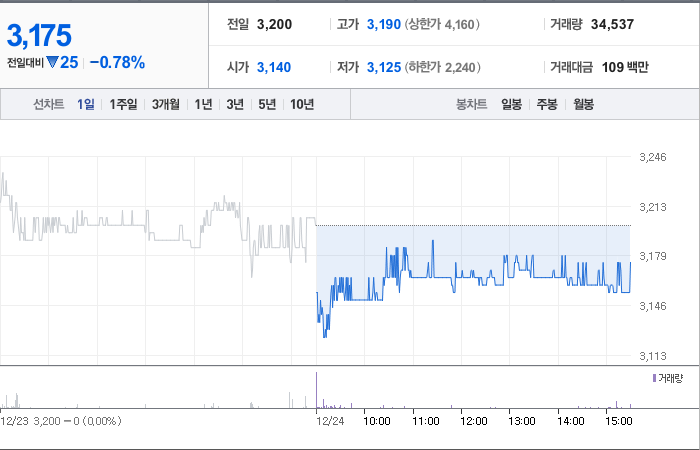Click the 3,213 price axis label
This screenshot has width=700, height=450.
(653, 207)
